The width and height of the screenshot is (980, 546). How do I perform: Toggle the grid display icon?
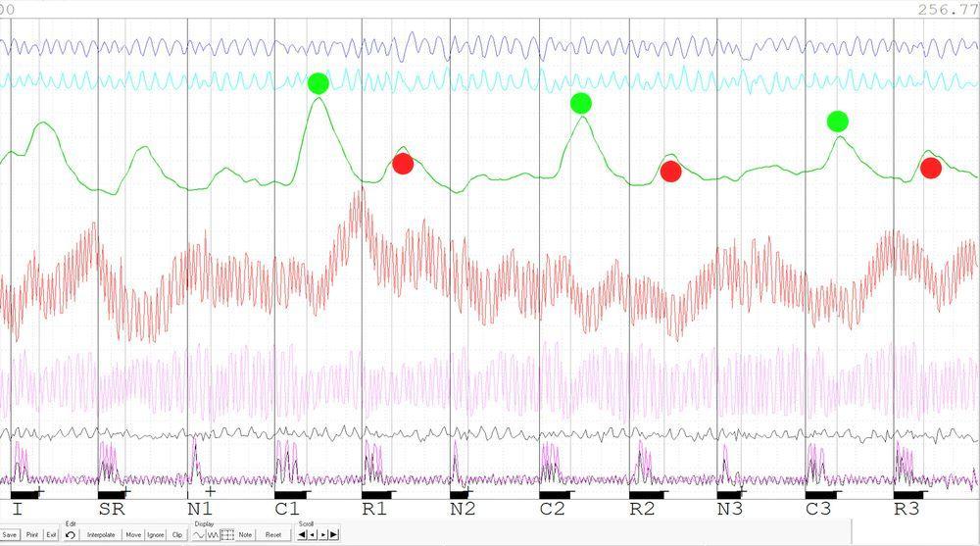227,535
